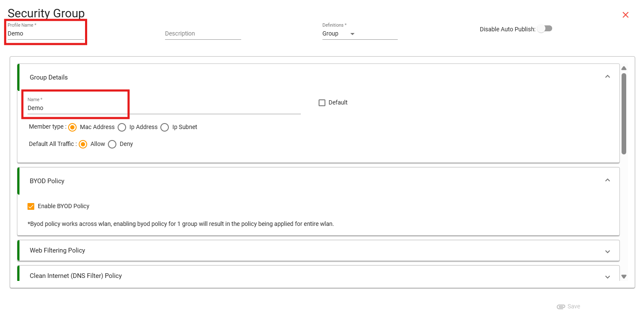The image size is (644, 316).
Task: Collapse the BYOD Policy section
Action: coord(608,180)
